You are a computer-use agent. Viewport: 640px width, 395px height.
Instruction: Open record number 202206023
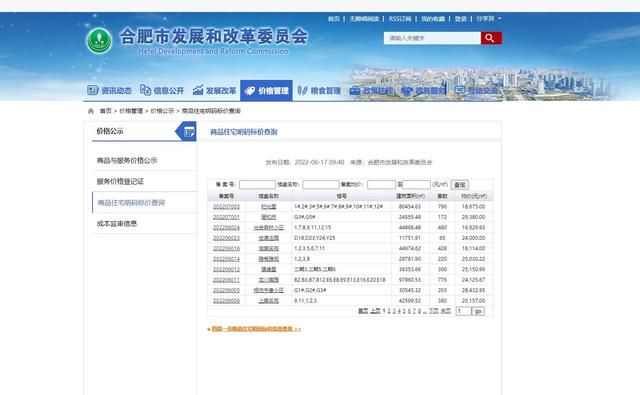click(226, 238)
